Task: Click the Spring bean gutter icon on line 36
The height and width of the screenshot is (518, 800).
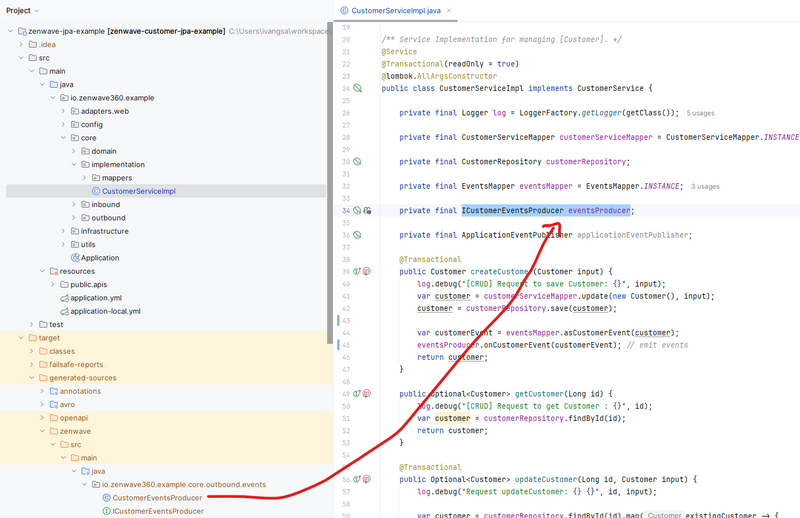Action: (358, 235)
